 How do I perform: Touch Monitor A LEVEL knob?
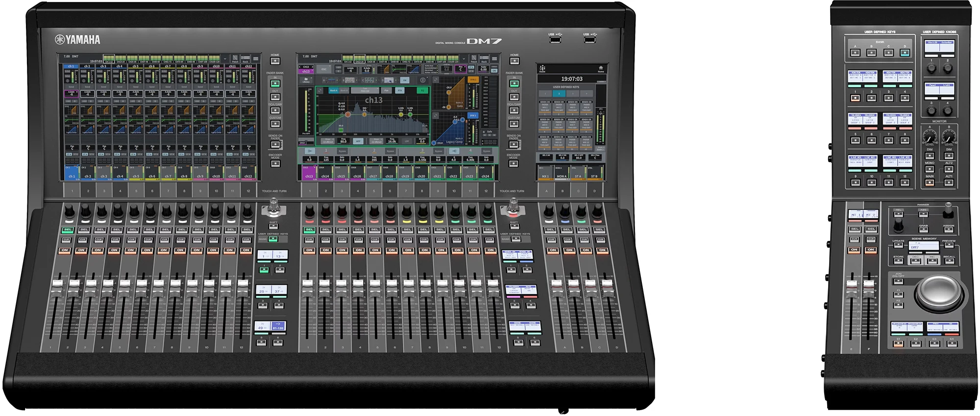pos(930,137)
